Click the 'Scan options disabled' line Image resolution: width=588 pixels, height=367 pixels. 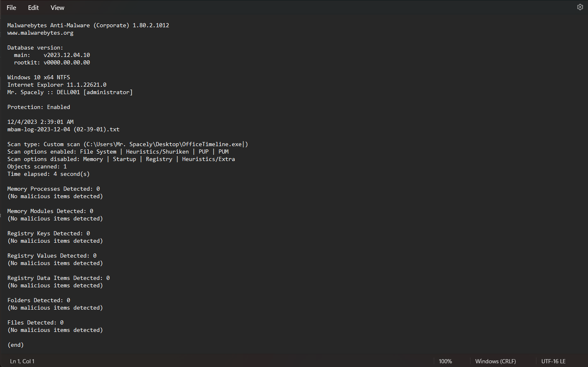coord(121,159)
